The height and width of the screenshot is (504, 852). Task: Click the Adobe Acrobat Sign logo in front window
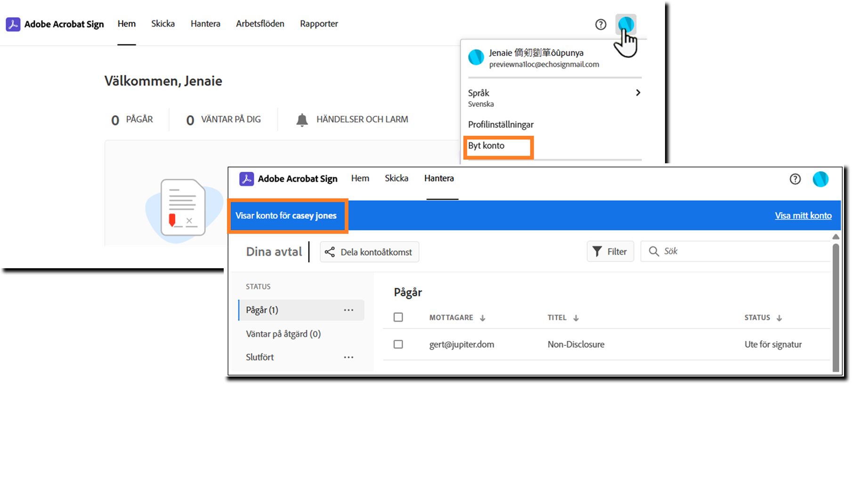[x=246, y=179]
